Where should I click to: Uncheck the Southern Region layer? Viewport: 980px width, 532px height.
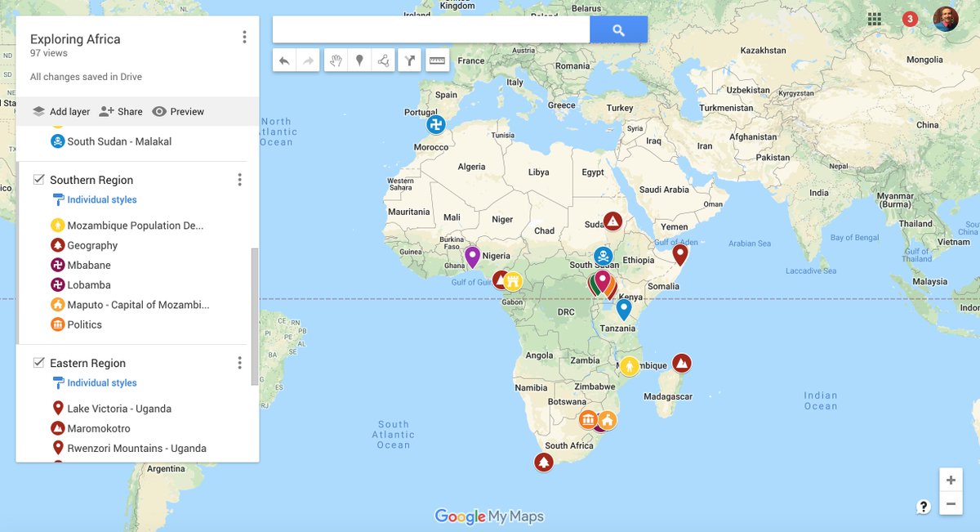coord(38,179)
